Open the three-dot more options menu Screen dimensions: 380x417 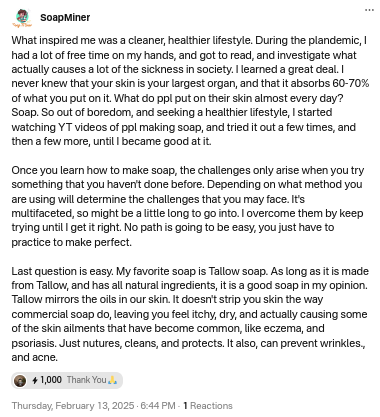369,10
